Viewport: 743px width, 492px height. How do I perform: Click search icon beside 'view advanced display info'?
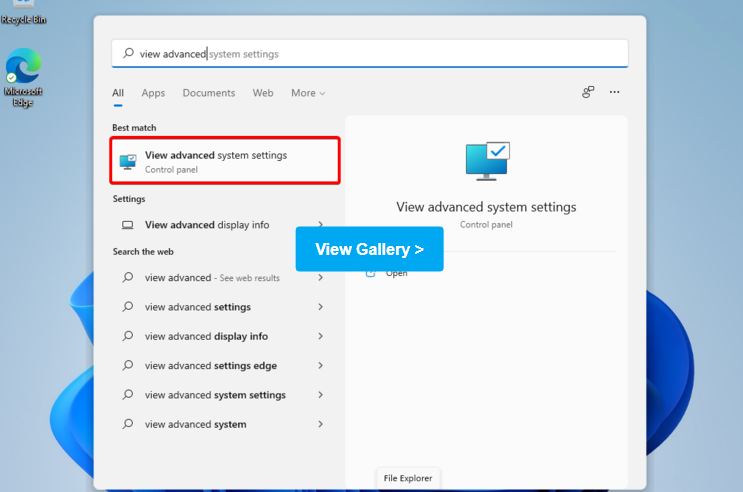[x=127, y=336]
